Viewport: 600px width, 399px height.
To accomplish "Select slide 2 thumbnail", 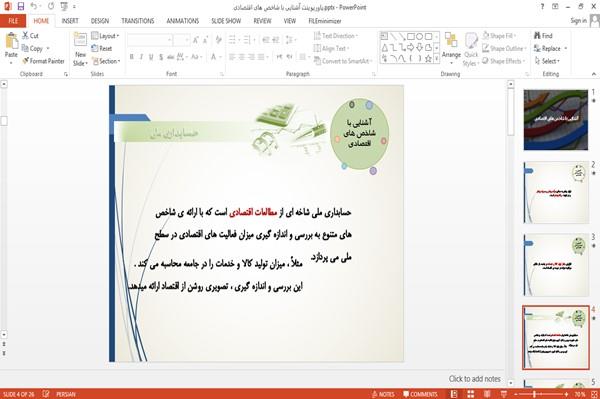I will 556,192.
